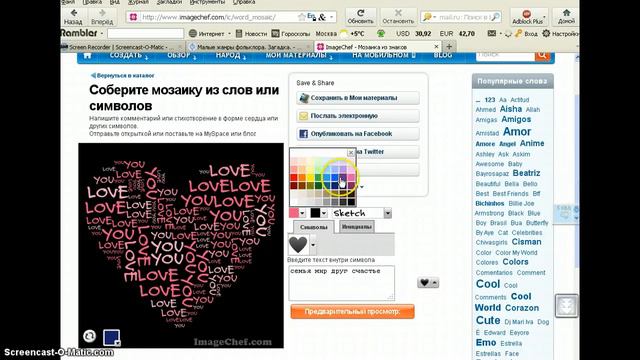Viewport: 640px width, 360px height.
Task: Click Facebook icon on publish button
Action: [303, 134]
